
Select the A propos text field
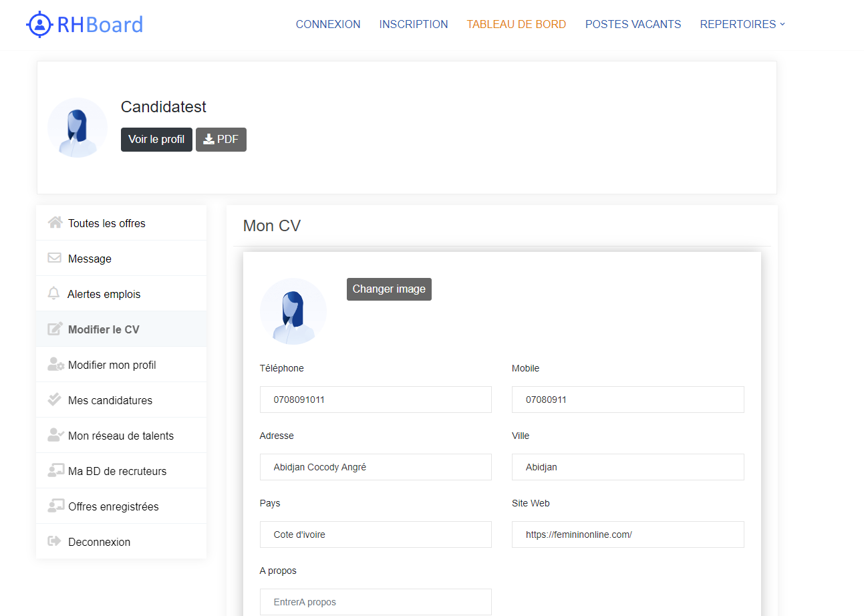pos(376,602)
